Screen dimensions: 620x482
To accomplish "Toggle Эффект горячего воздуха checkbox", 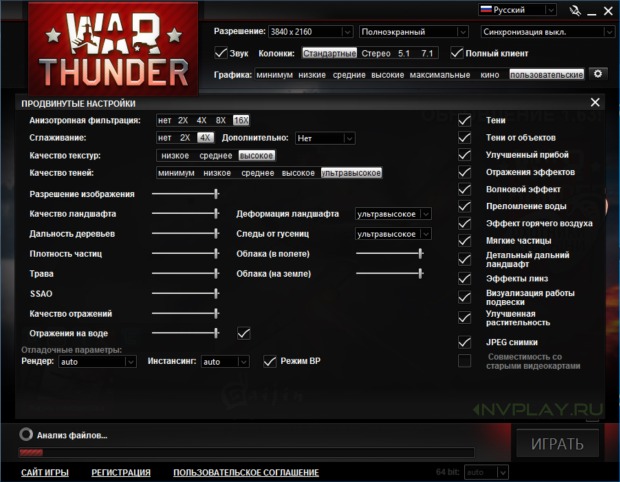I will coord(464,223).
